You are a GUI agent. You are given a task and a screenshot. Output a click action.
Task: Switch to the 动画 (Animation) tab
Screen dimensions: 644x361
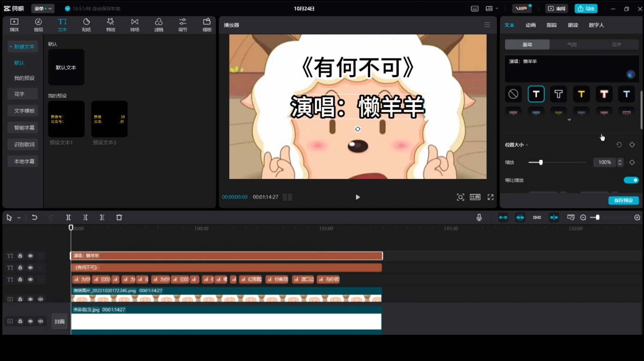530,25
